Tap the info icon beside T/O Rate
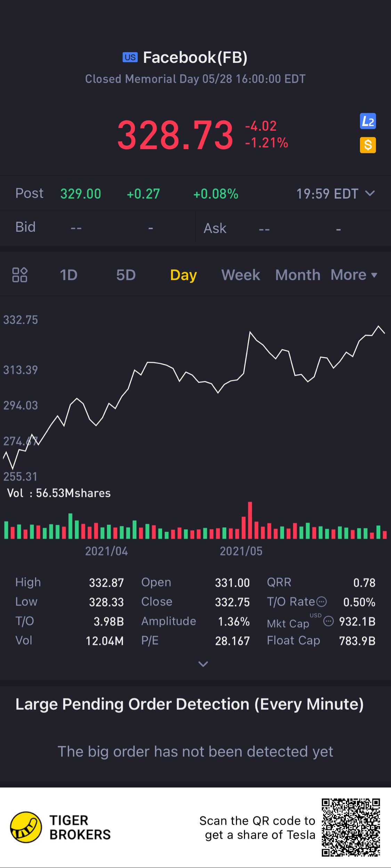The height and width of the screenshot is (868, 391). pyautogui.click(x=322, y=601)
